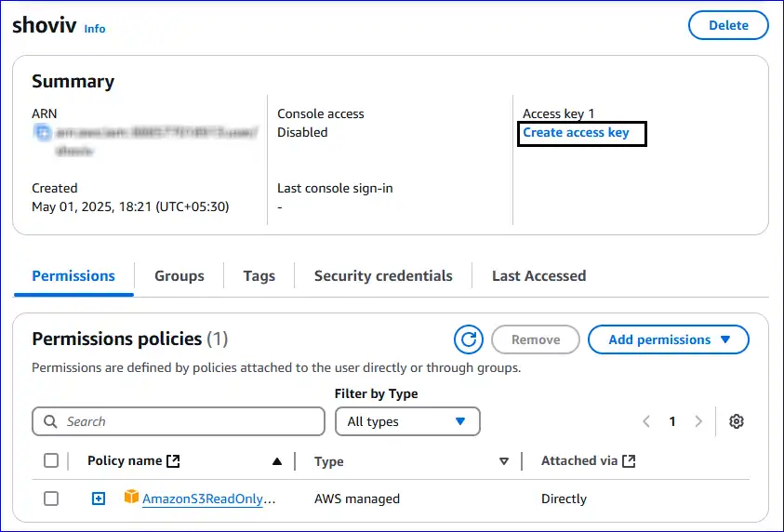Click the Console access Disabled value

tap(302, 132)
